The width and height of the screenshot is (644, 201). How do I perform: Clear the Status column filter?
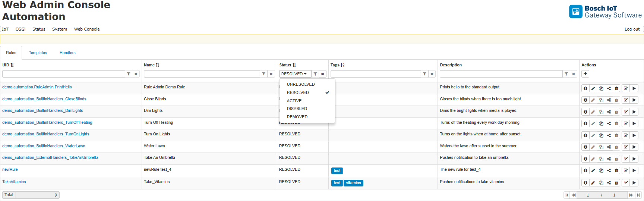322,74
